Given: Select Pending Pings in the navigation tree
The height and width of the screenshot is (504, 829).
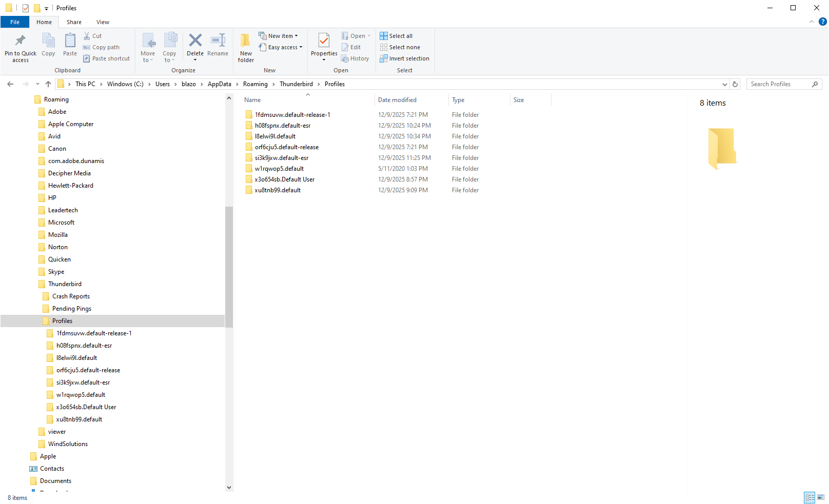Looking at the screenshot, I should coord(72,309).
